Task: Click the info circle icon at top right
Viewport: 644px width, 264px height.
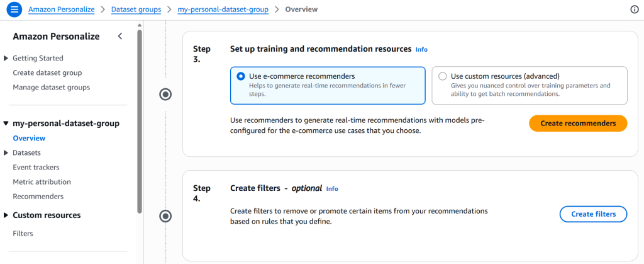Action: 635,10
